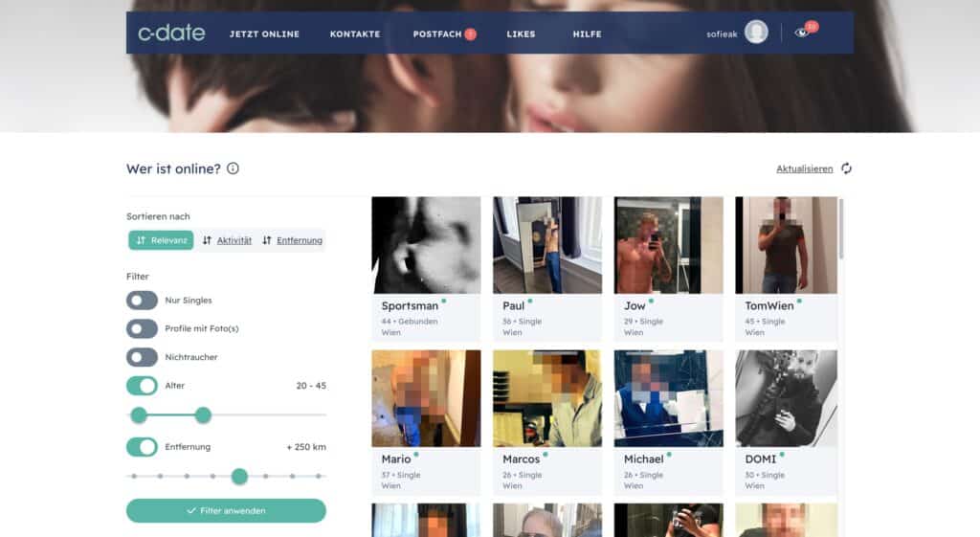Open the Jetzt Online menu item
980x537 pixels.
(264, 34)
